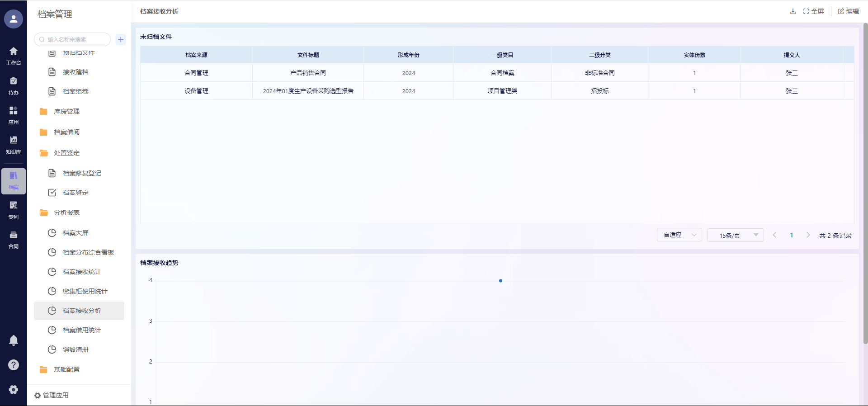Open the 15条/页 page size dropdown
Screen dimensions: 868x406
735,235
